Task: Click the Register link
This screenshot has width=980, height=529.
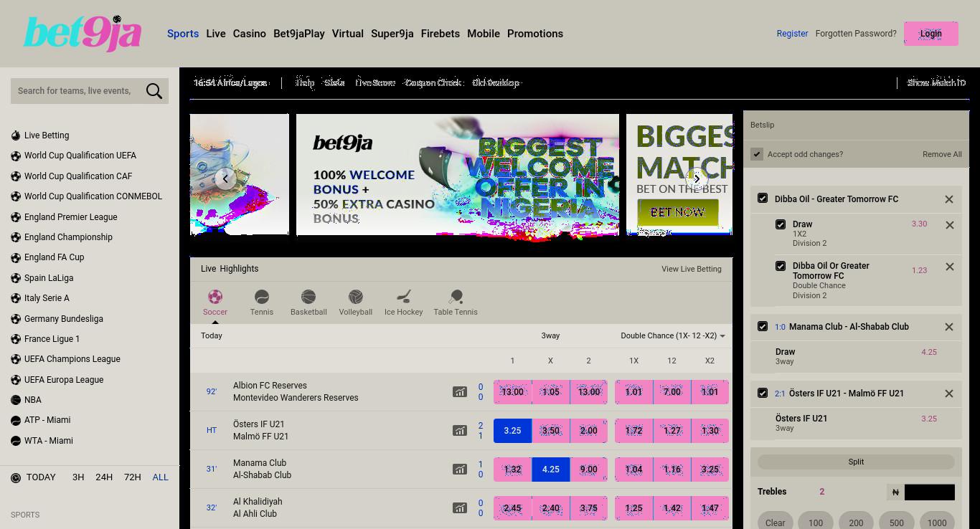Action: pos(792,34)
